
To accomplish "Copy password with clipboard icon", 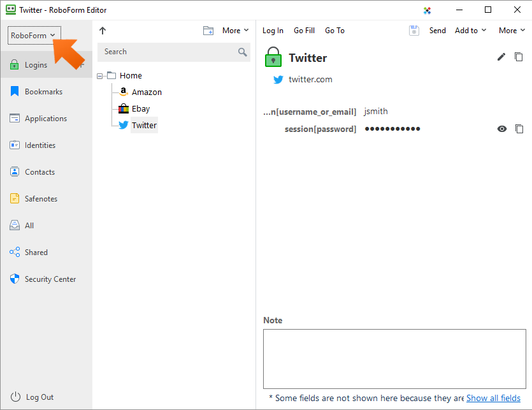I will tap(519, 129).
